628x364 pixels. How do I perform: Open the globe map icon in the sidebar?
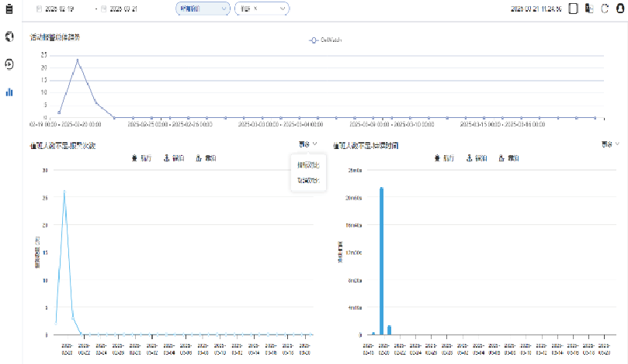(9, 37)
